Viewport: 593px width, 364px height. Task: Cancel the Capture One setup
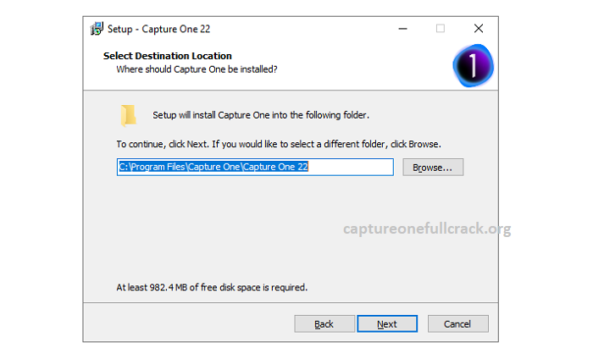[457, 324]
